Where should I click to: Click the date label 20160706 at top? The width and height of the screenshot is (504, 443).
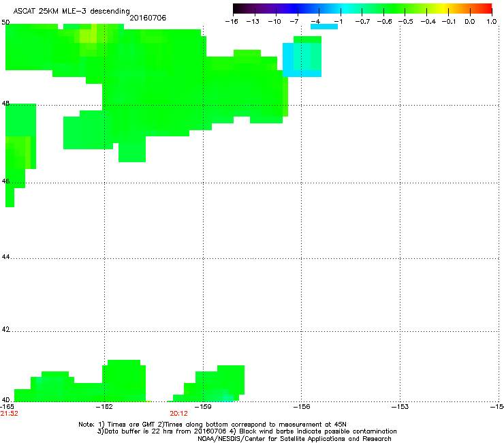[148, 18]
